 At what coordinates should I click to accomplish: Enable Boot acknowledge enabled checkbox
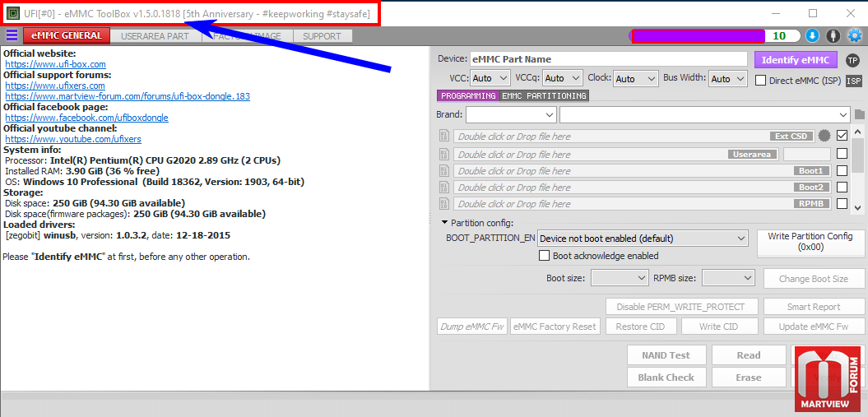tap(544, 256)
